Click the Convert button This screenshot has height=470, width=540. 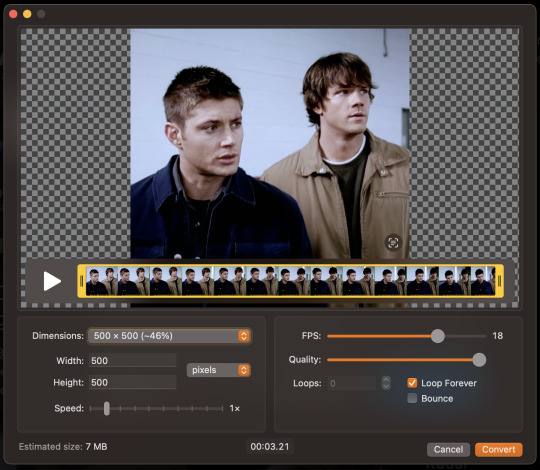[x=498, y=450]
